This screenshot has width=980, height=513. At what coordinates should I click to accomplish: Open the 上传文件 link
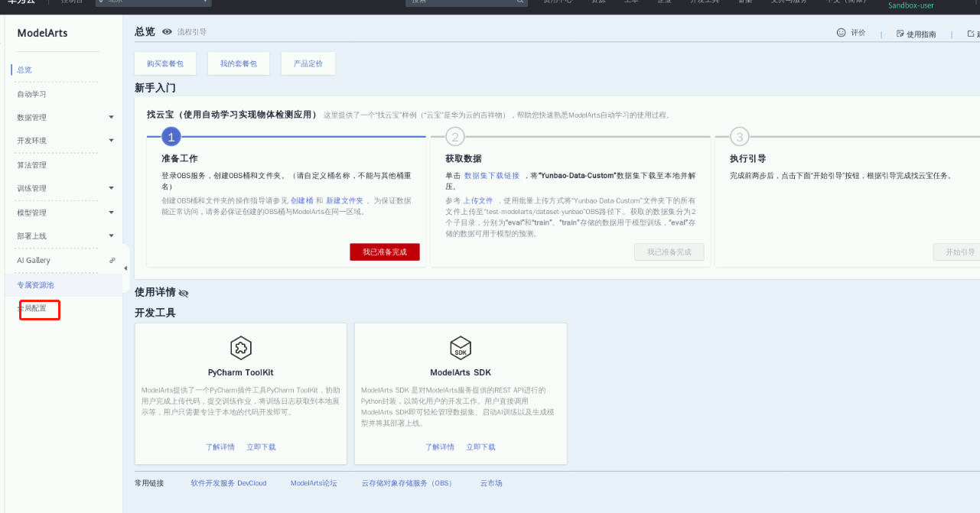[x=478, y=200]
